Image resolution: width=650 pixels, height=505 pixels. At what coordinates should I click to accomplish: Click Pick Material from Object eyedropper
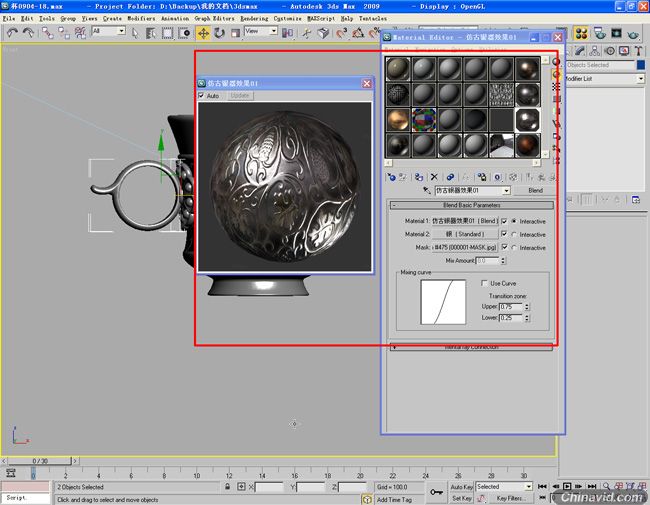(427, 190)
